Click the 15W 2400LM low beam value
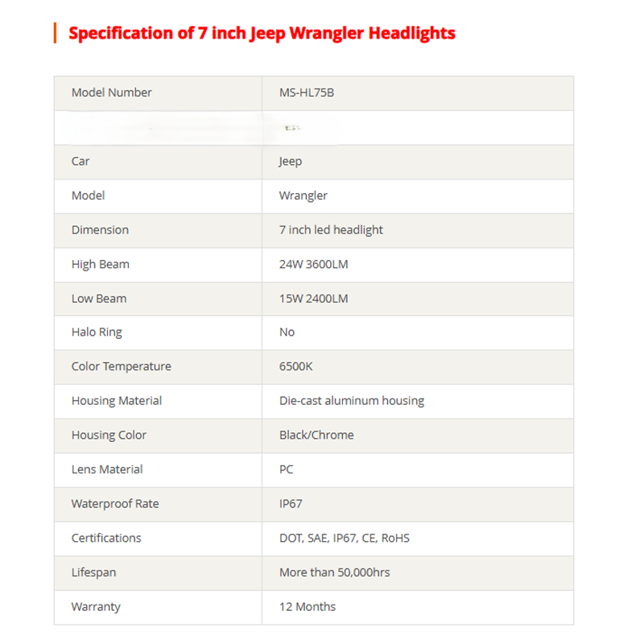 point(313,299)
